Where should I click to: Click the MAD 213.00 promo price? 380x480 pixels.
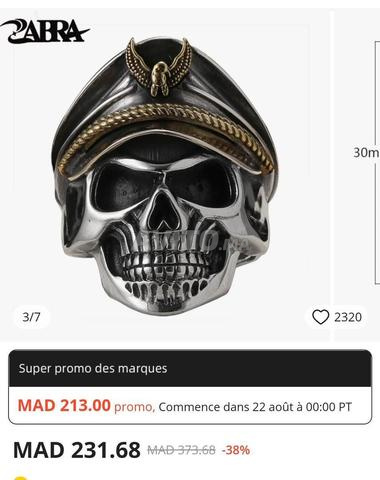pos(64,406)
